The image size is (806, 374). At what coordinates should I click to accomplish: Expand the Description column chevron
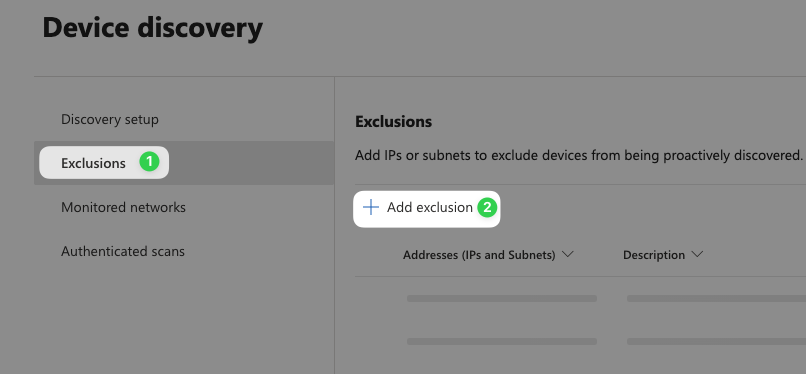(697, 255)
